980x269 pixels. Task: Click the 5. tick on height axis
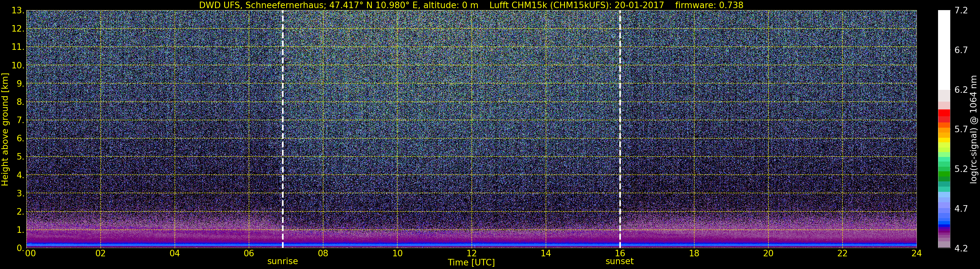[20, 157]
